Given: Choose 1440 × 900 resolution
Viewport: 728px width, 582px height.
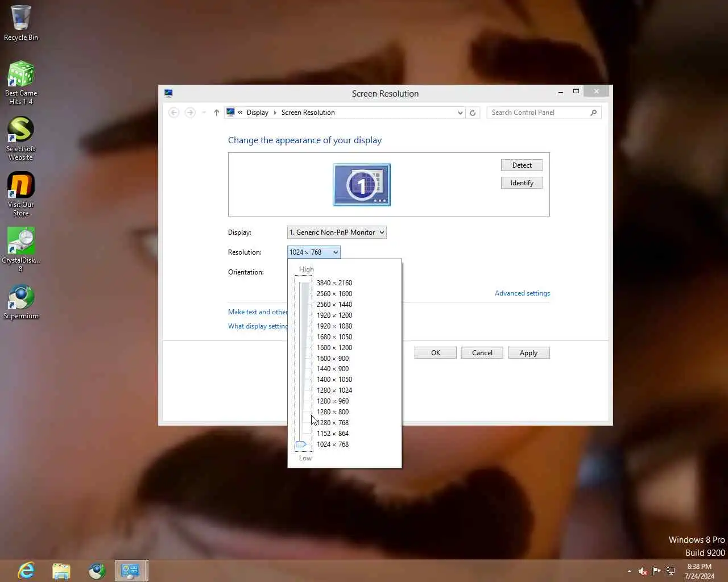Looking at the screenshot, I should click(333, 369).
